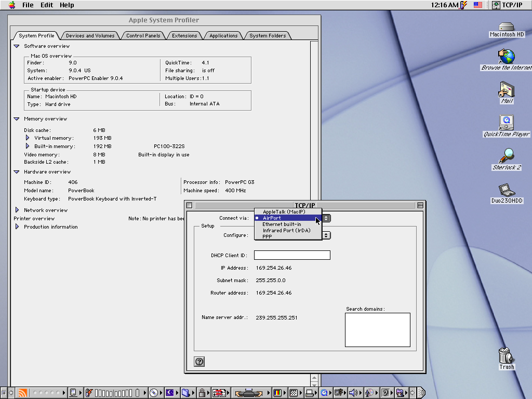Viewport: 532px width, 399px height.
Task: Click the monitor color depth icon in Control Strip
Action: pos(277,393)
